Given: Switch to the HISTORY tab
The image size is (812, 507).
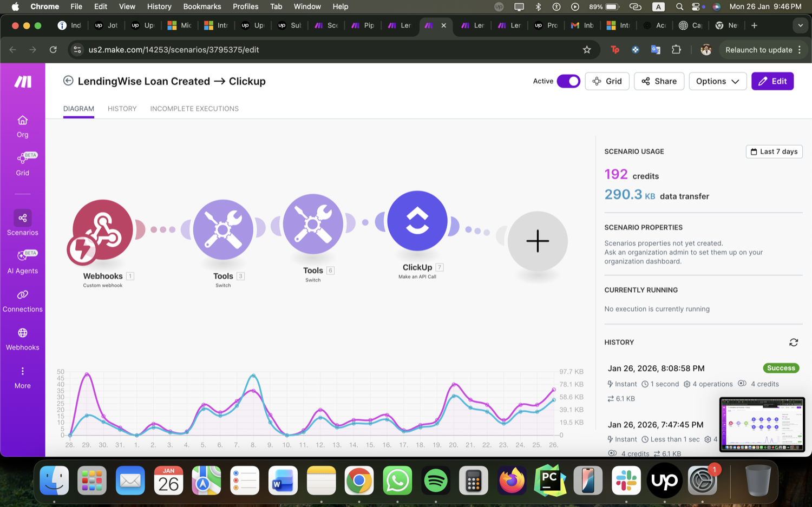Looking at the screenshot, I should tap(122, 109).
